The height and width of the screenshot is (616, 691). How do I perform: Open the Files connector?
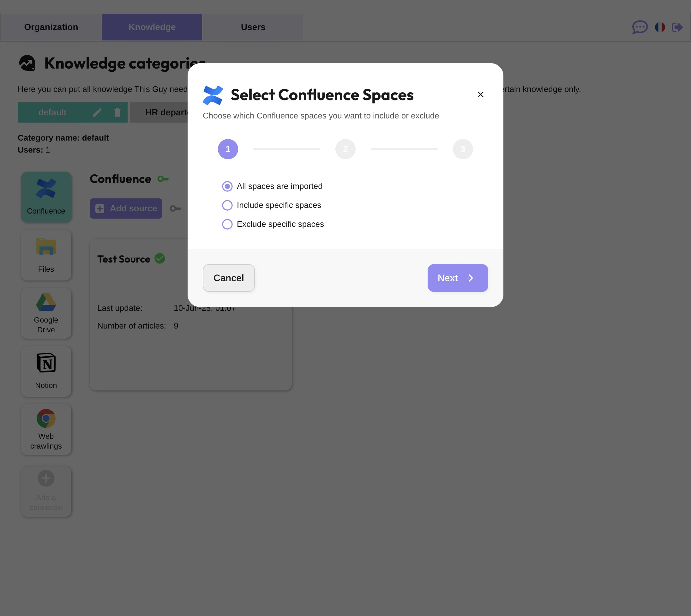tap(46, 255)
